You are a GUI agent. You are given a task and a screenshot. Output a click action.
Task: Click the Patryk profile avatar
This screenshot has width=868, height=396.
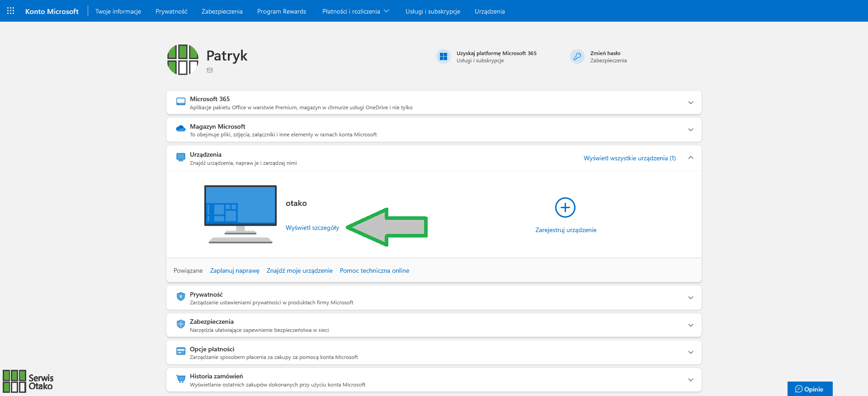[x=183, y=60]
